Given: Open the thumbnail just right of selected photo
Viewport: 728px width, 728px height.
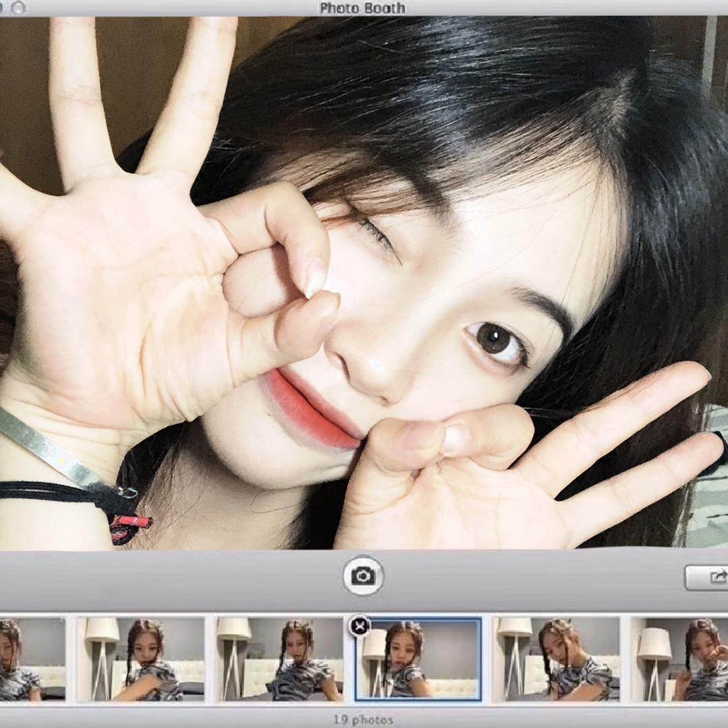Looking at the screenshot, I should point(558,659).
